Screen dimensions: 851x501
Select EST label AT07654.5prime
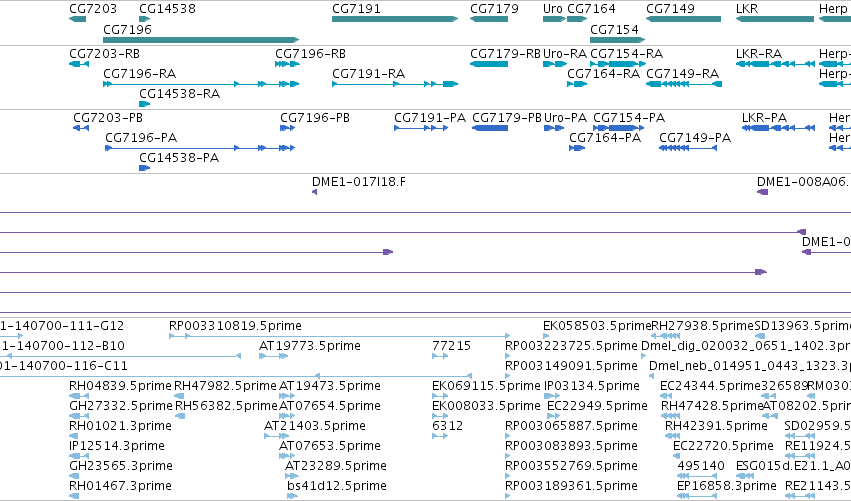[329, 406]
